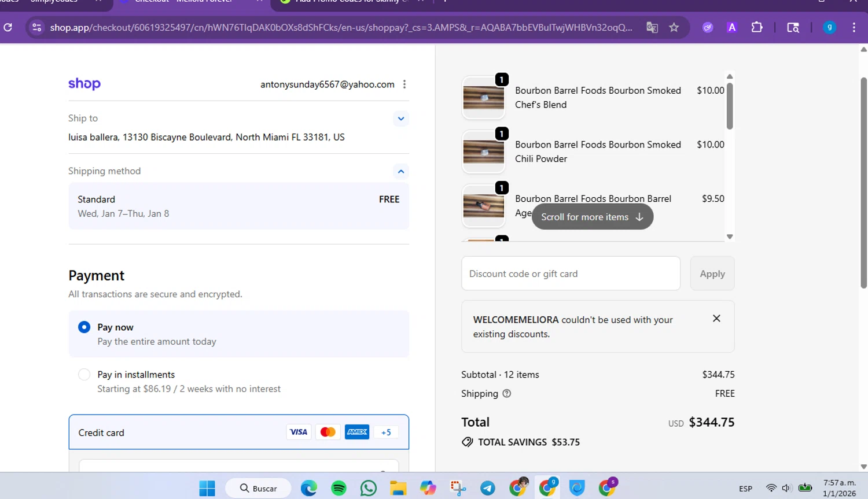The image size is (868, 499).
Task: Click the translate page icon
Action: pyautogui.click(x=652, y=27)
